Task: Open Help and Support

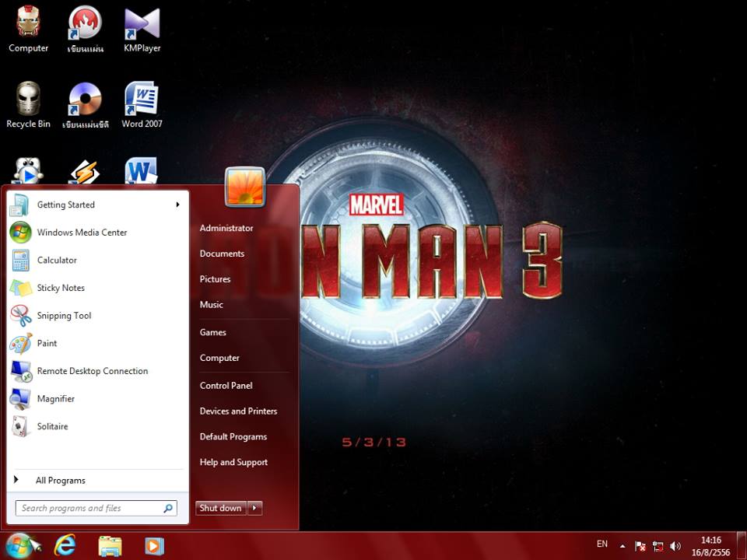Action: (234, 462)
